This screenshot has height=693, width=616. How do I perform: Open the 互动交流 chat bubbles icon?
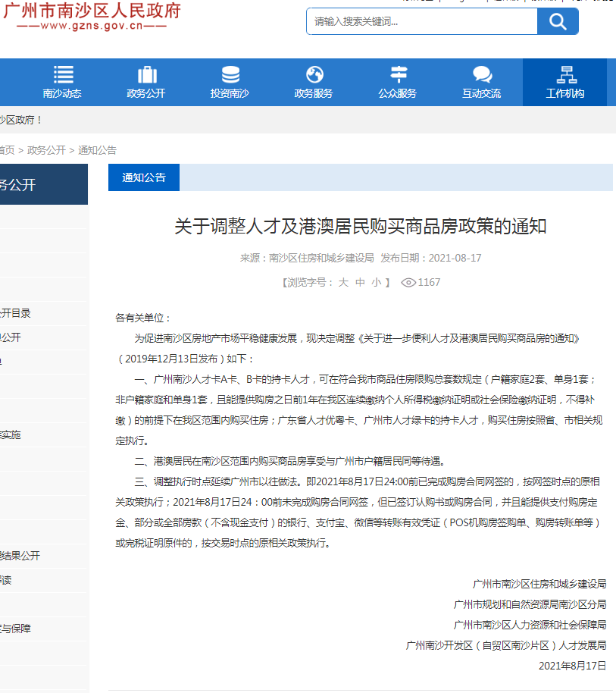click(482, 74)
